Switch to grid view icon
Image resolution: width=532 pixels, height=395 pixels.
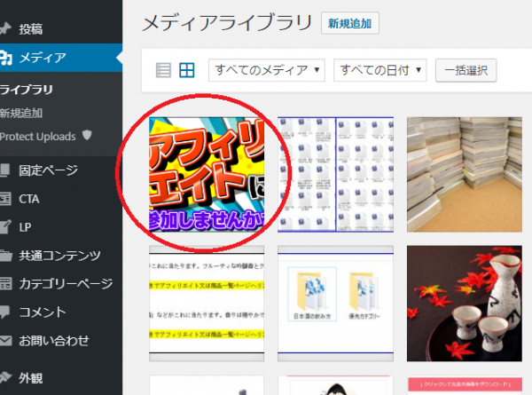186,70
